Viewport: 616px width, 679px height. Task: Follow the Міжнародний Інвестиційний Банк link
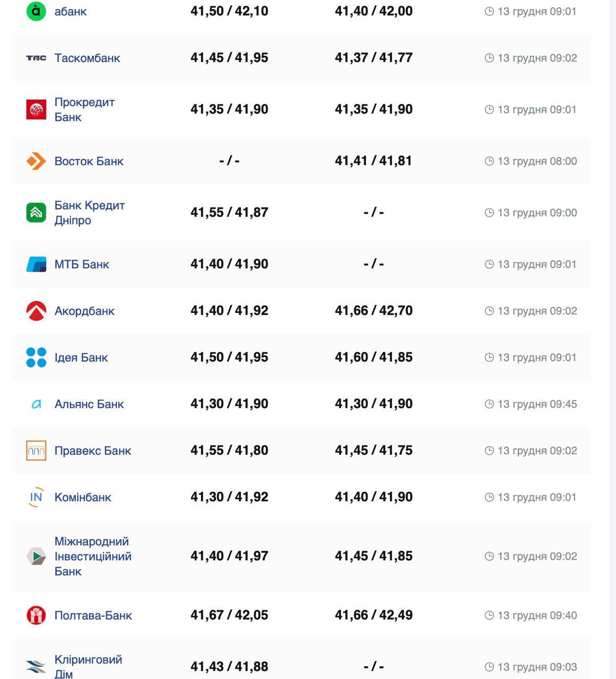(x=93, y=556)
